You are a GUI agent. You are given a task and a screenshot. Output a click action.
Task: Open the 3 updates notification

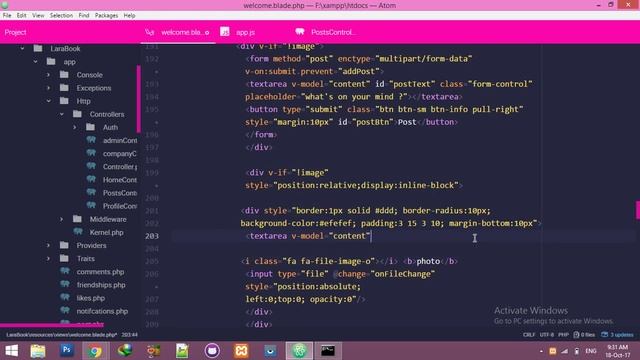(x=617, y=335)
